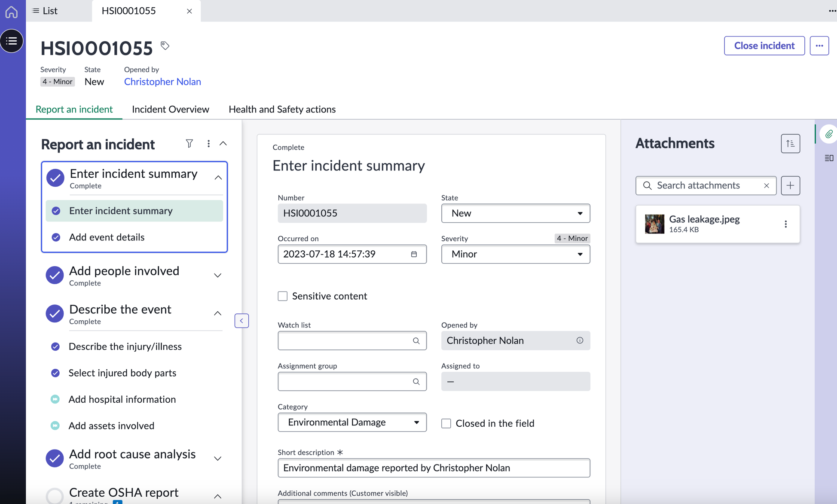The image size is (837, 504).
Task: Select the Report an incident tab
Action: 74,109
